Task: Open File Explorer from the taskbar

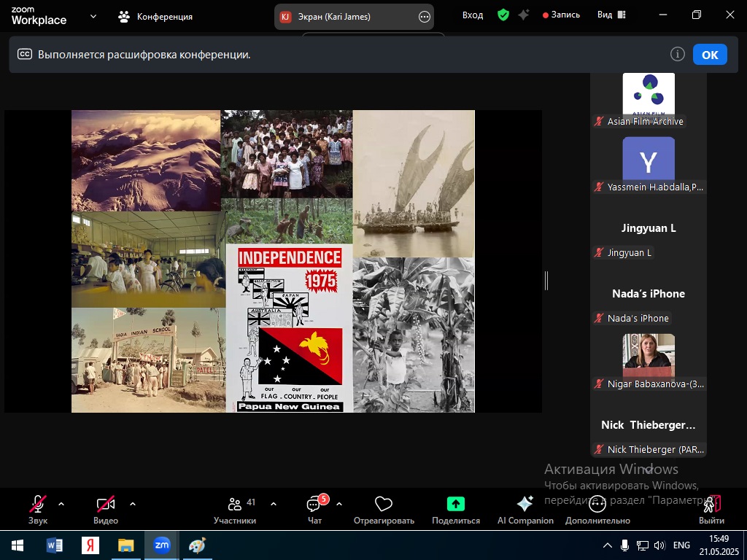Action: click(x=125, y=545)
